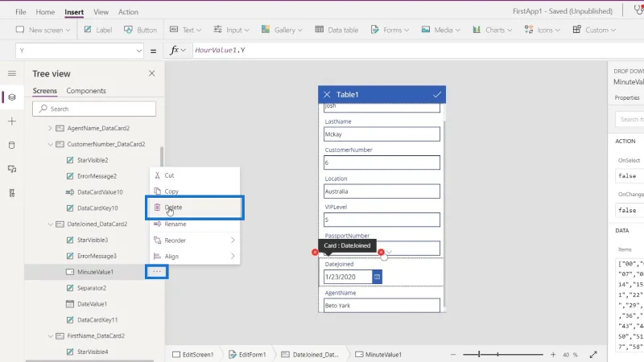Image resolution: width=644 pixels, height=362 pixels.
Task: Open the File menu
Action: point(21,12)
